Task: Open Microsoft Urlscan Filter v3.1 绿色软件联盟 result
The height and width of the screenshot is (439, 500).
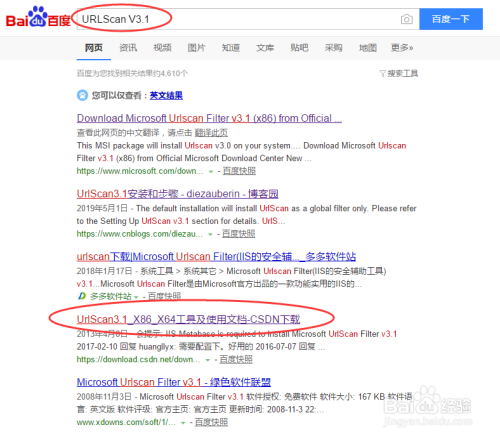Action: [174, 382]
